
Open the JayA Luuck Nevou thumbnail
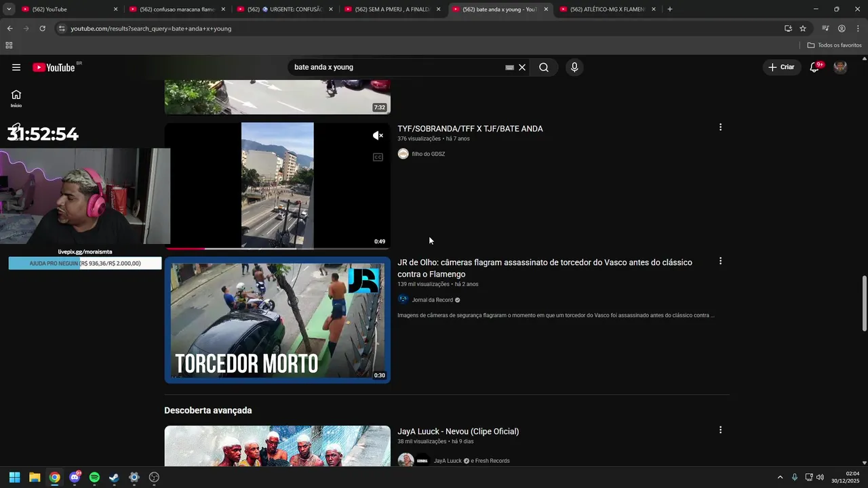pyautogui.click(x=277, y=446)
